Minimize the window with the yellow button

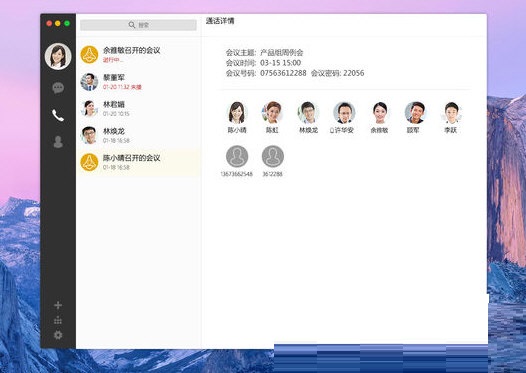[58, 23]
